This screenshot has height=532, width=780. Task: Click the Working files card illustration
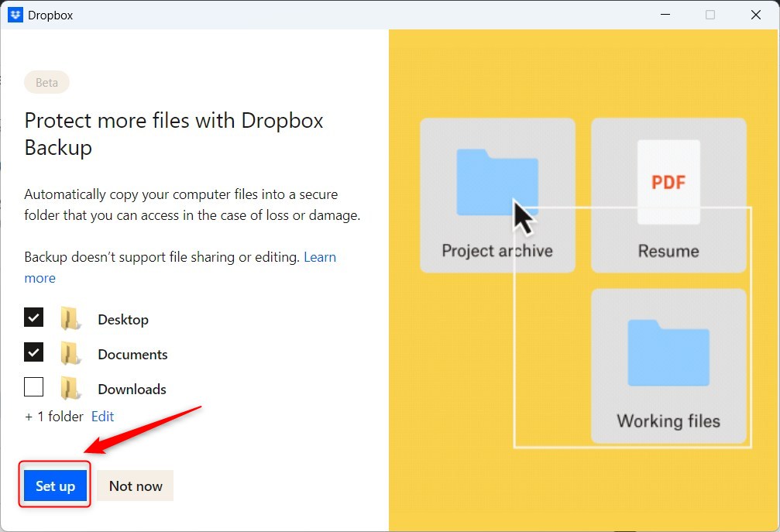(x=668, y=366)
